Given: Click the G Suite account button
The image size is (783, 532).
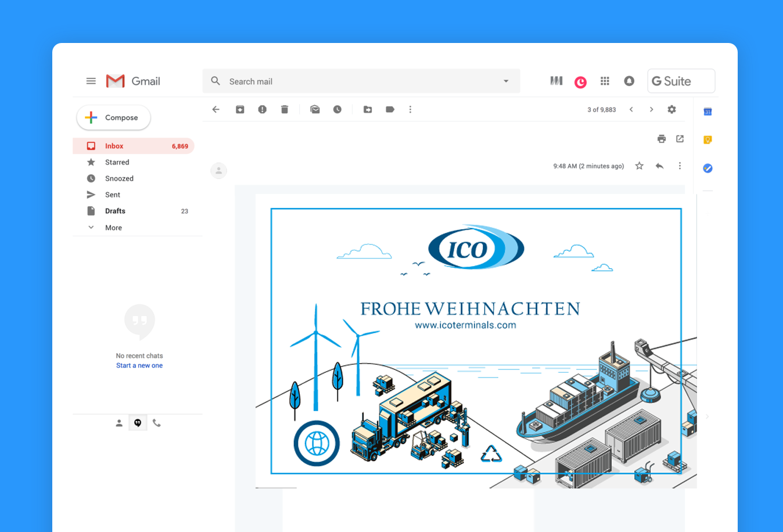Looking at the screenshot, I should point(681,81).
